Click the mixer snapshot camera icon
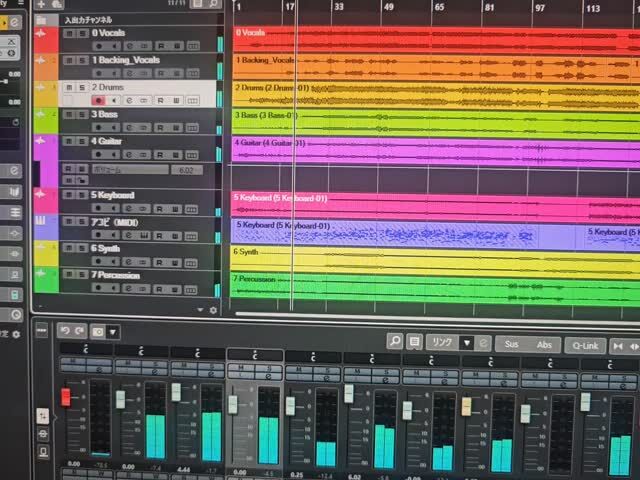 (x=98, y=332)
